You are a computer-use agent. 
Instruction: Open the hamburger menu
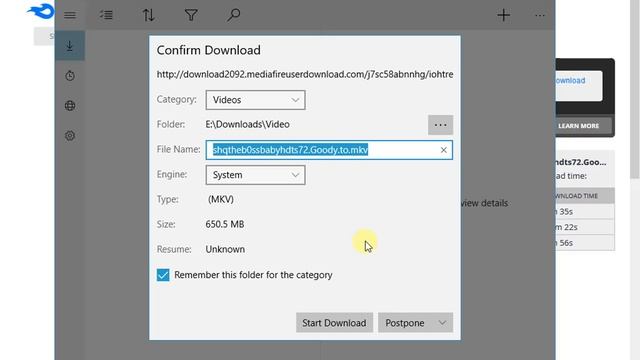pyautogui.click(x=70, y=15)
